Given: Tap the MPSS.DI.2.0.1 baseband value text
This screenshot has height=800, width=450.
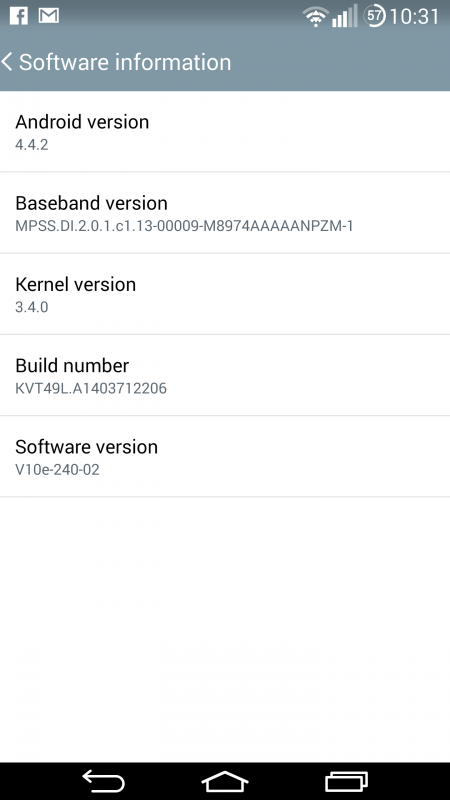Looking at the screenshot, I should click(x=184, y=226).
